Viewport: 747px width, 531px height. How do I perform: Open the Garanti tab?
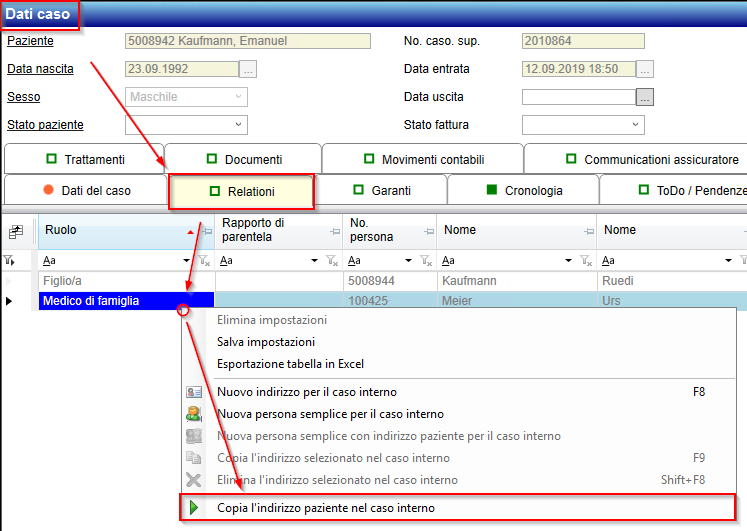tap(381, 190)
